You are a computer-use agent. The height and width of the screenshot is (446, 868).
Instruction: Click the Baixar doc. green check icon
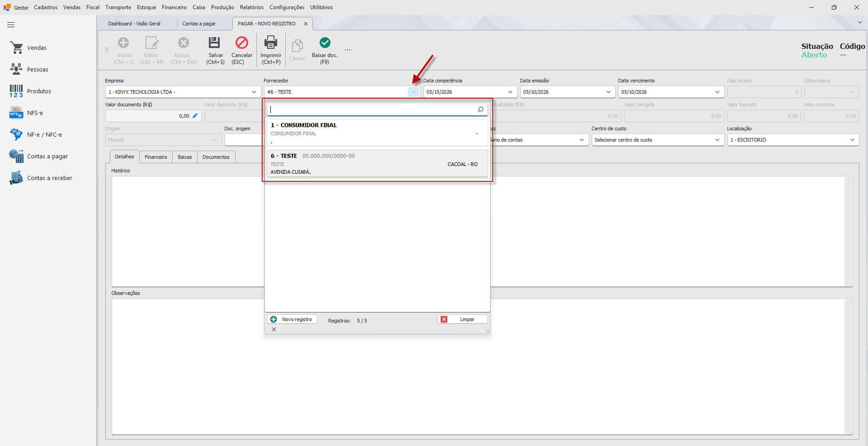pyautogui.click(x=324, y=42)
